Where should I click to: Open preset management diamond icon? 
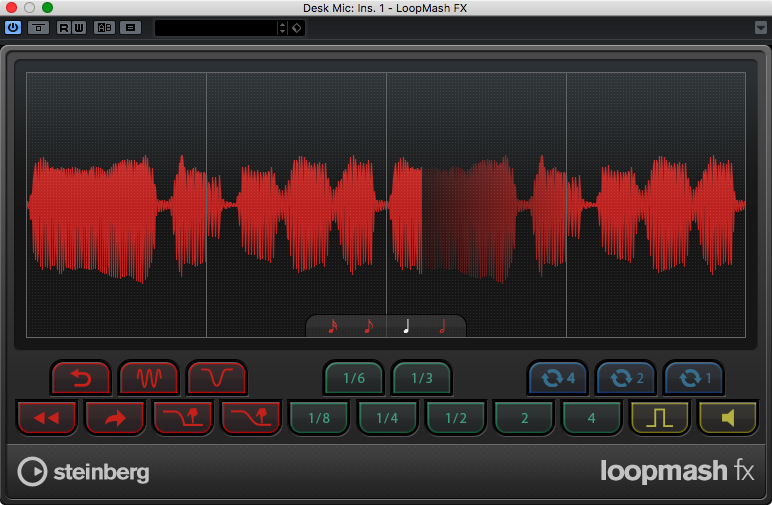pos(296,28)
